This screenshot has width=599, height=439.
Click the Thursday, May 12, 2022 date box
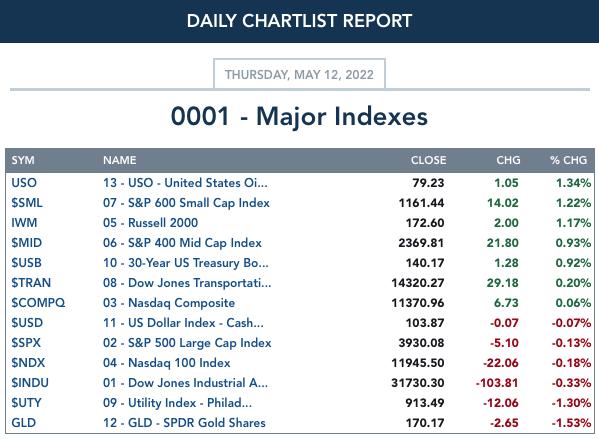pos(299,74)
